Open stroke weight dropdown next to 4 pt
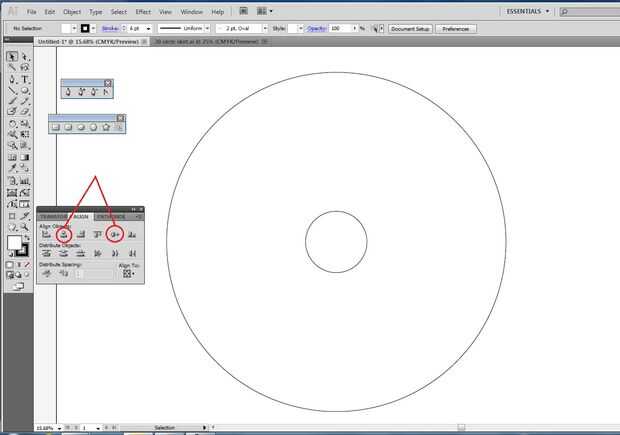Viewport: 620px width, 435px height. click(x=148, y=28)
